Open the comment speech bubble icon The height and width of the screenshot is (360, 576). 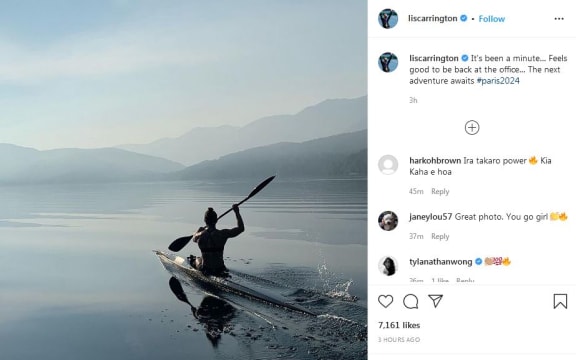point(410,302)
